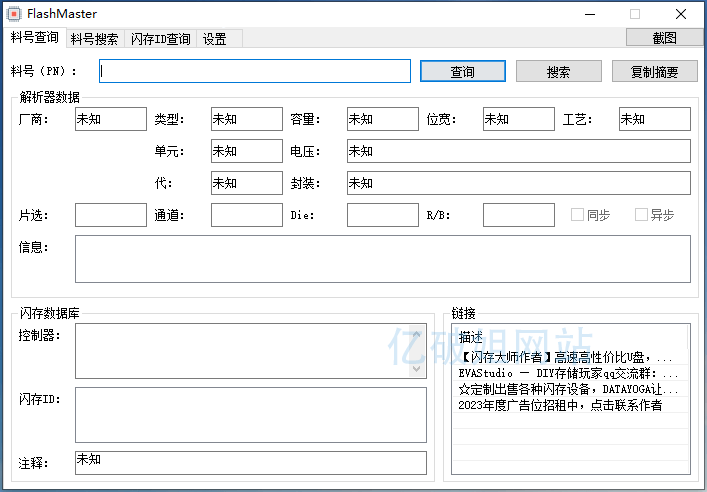Click inside the 闪存ID text box
Image resolution: width=707 pixels, height=492 pixels.
pos(250,414)
